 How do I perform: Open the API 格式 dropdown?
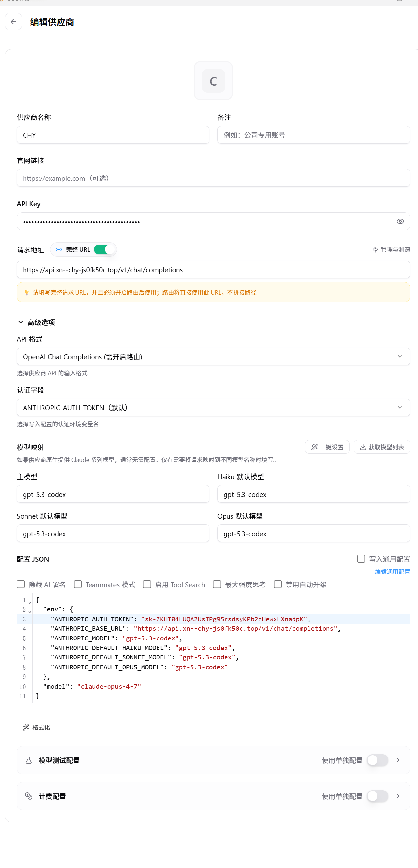(213, 356)
